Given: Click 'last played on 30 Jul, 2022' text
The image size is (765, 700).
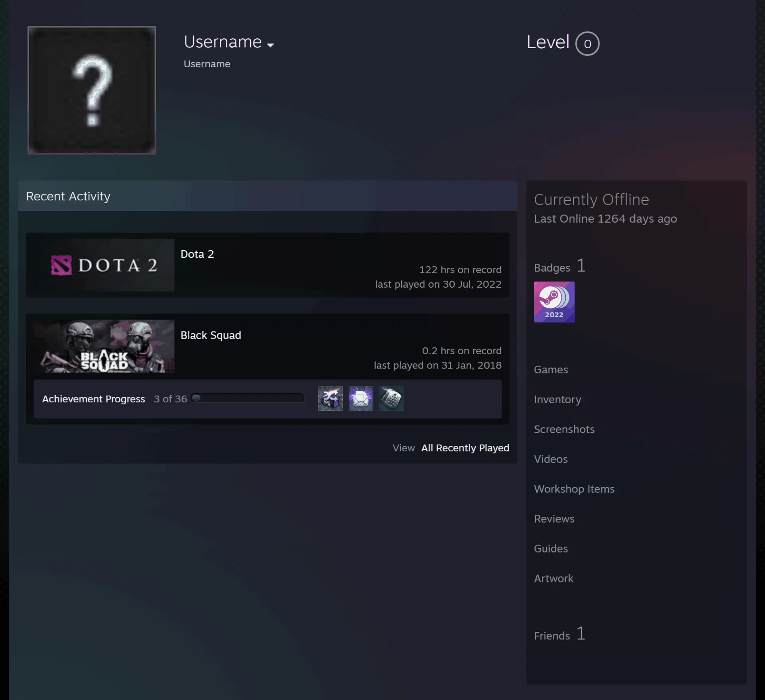Looking at the screenshot, I should [x=438, y=284].
